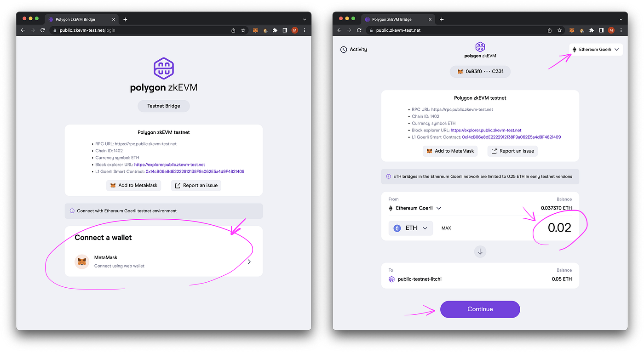
Task: Select Polygon zkEVM Bridge tab in right window
Action: [x=397, y=19]
